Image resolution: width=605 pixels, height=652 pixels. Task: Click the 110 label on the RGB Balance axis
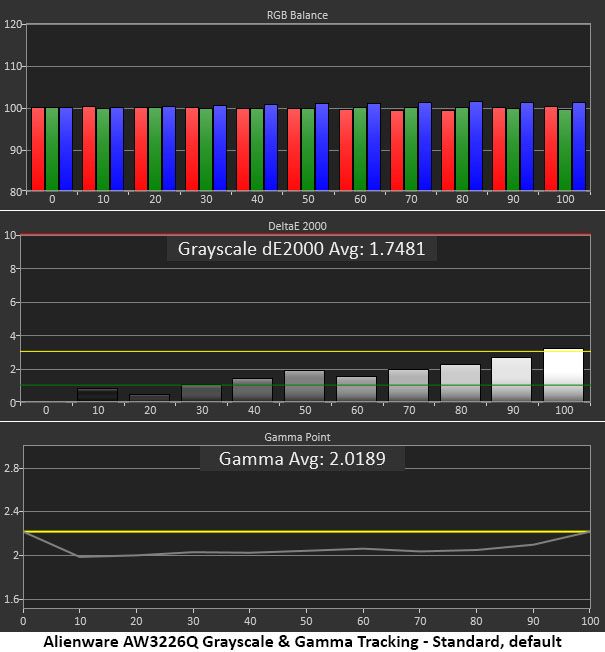[12, 66]
